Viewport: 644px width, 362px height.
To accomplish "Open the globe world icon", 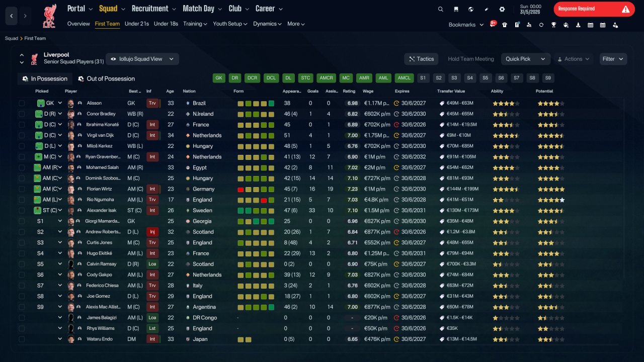I will tap(471, 9).
